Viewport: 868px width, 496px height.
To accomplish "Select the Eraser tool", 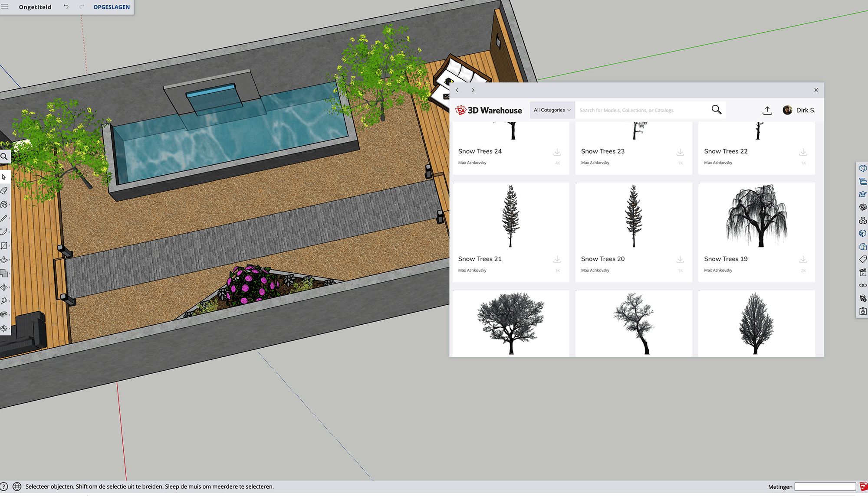I will tap(5, 189).
